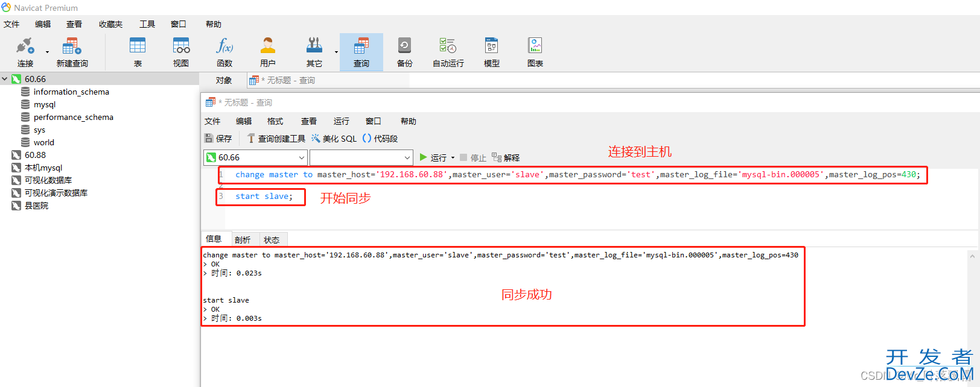This screenshot has height=387, width=980.
Task: Select the 县医院 connection
Action: pos(36,206)
